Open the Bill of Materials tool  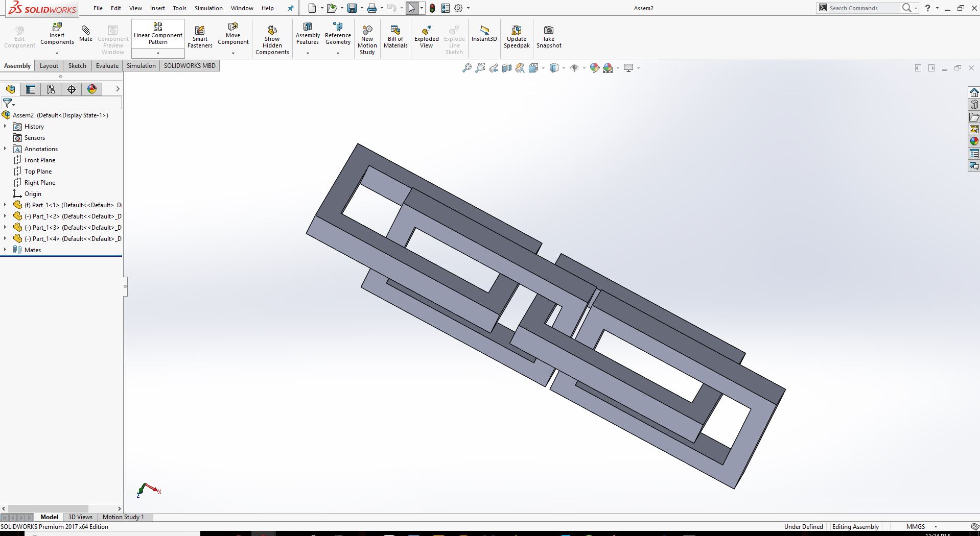[395, 36]
